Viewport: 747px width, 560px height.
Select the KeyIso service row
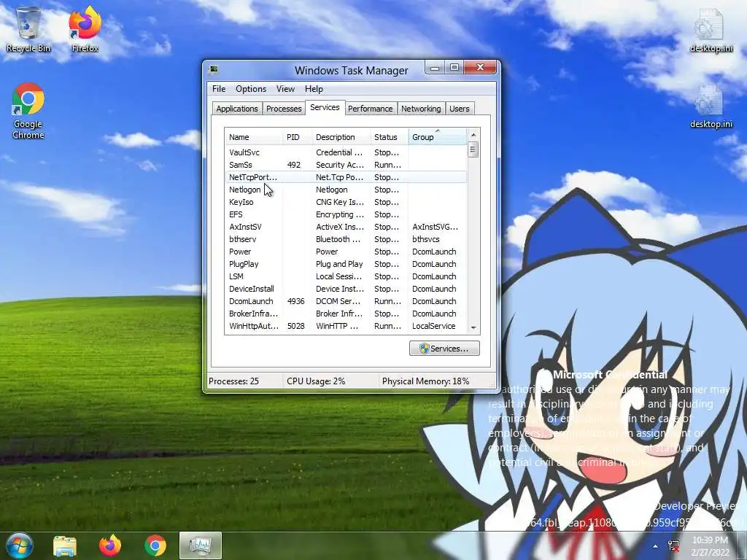tap(345, 202)
